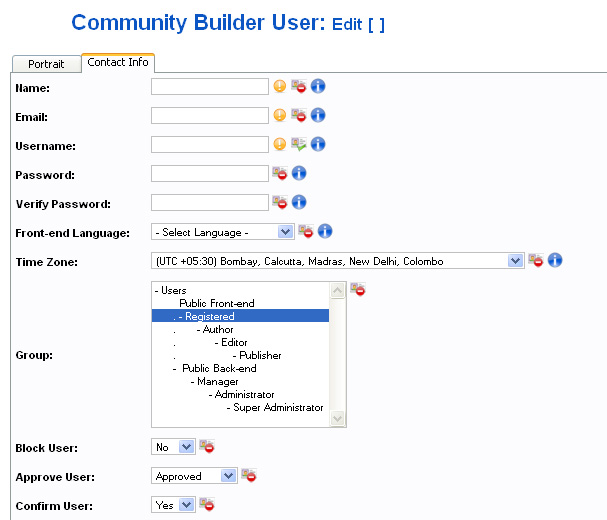The height and width of the screenshot is (520, 607).
Task: Select Users in the Group list
Action: 240,290
